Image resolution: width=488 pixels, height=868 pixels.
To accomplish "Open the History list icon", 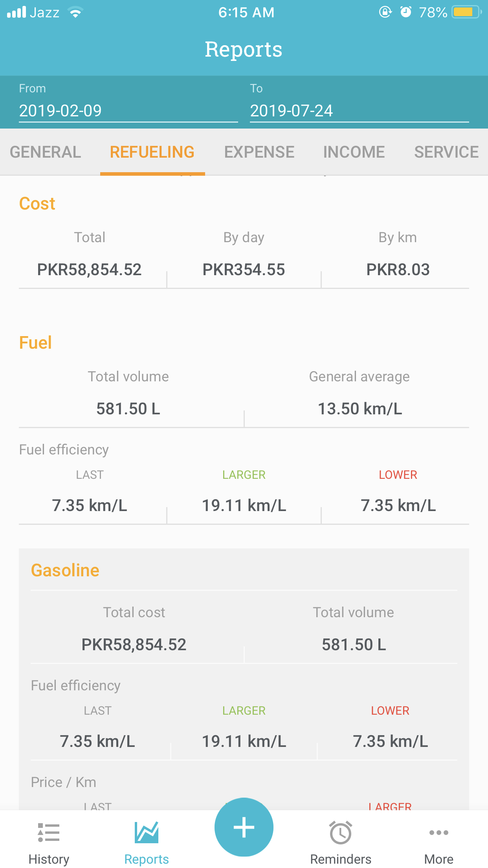I will (x=49, y=833).
